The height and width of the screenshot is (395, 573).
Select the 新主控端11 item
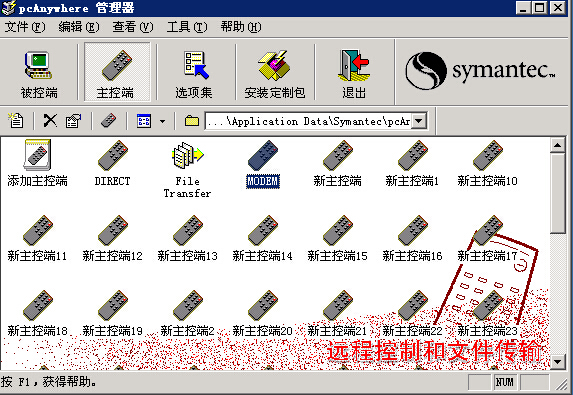click(x=37, y=239)
